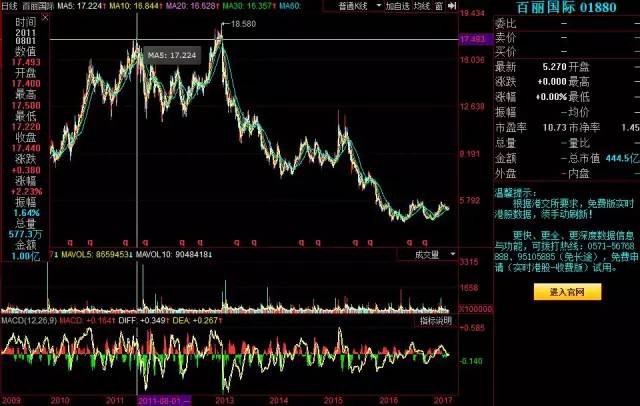
Task: Select the 日线 daily period label
Action: point(10,6)
